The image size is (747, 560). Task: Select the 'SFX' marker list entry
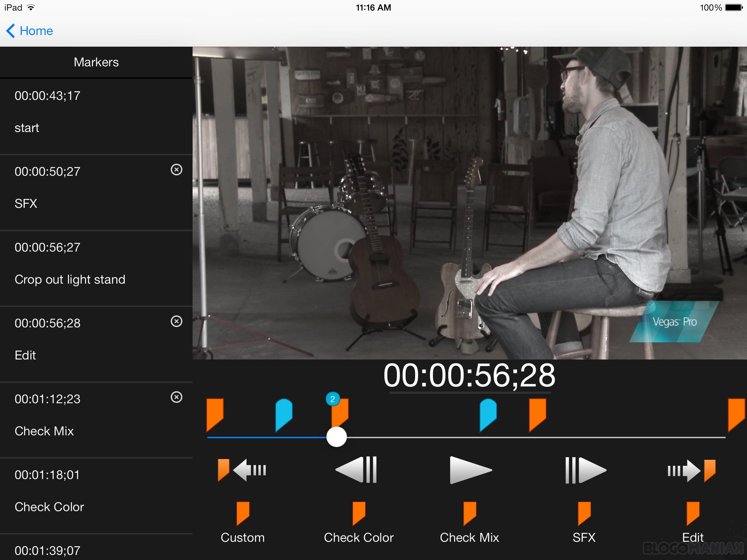[96, 192]
